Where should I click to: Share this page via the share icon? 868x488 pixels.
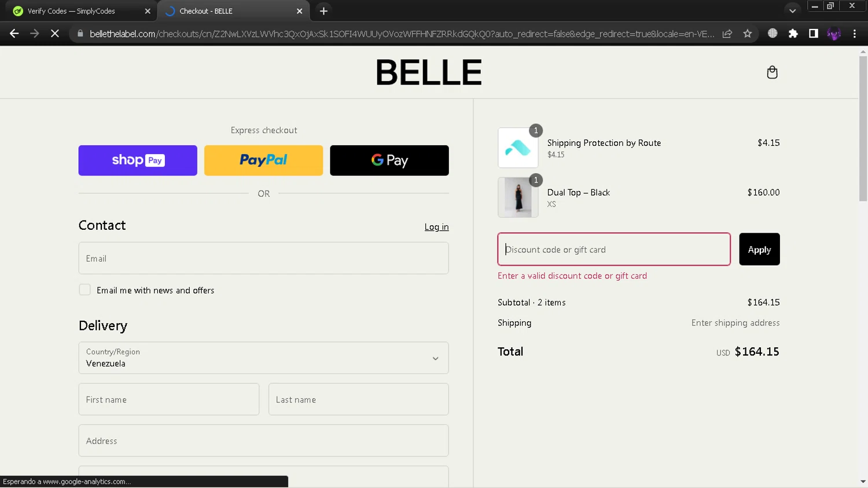click(727, 34)
